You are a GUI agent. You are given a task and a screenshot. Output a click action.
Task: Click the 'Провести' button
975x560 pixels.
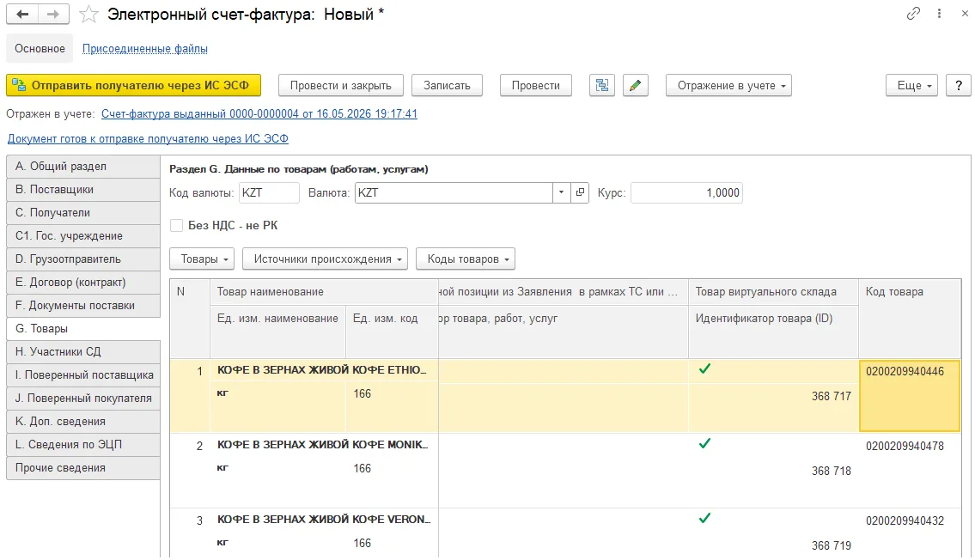click(536, 86)
